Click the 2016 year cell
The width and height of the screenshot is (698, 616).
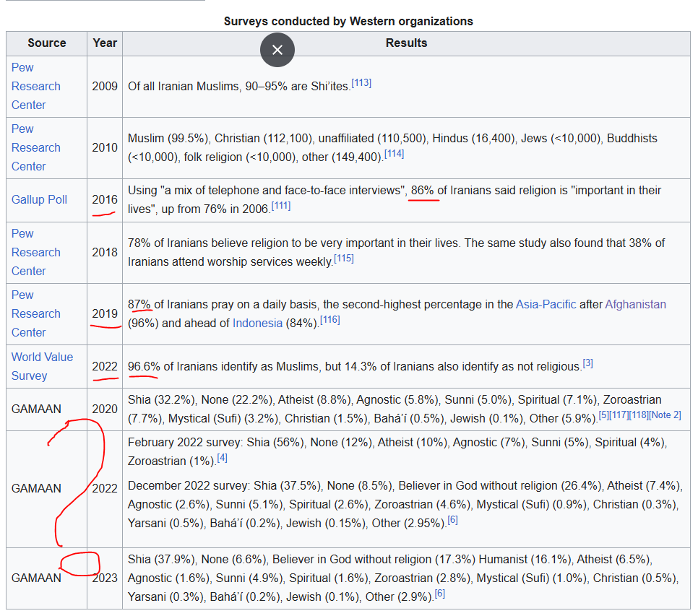105,200
